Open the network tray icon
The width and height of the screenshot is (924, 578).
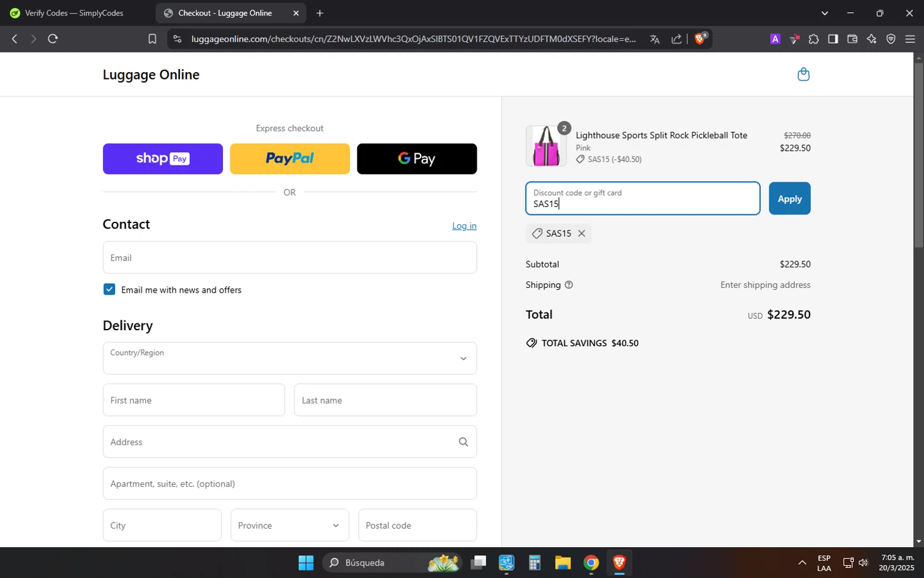848,563
